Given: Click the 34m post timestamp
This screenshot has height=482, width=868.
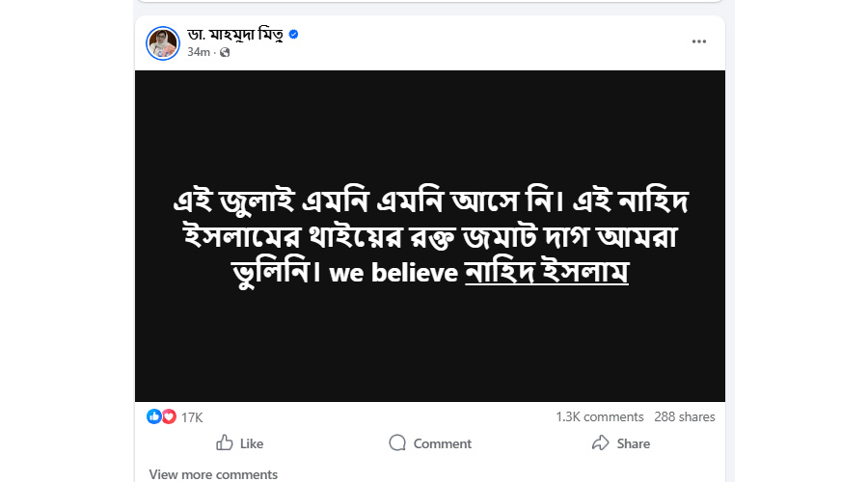Looking at the screenshot, I should tap(197, 52).
